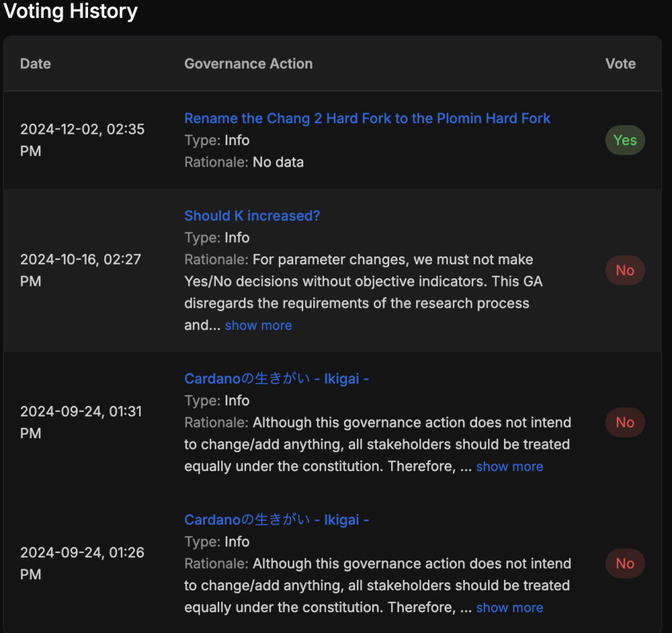
Task: Click the Vote column header
Action: 620,64
